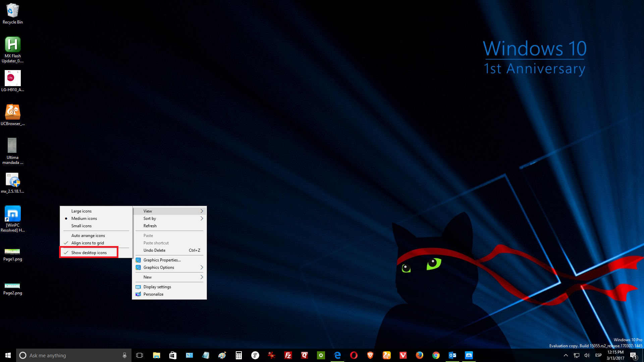This screenshot has width=644, height=362.
Task: Select the WinPC Resolved Maxthon shortcut
Action: (x=13, y=219)
